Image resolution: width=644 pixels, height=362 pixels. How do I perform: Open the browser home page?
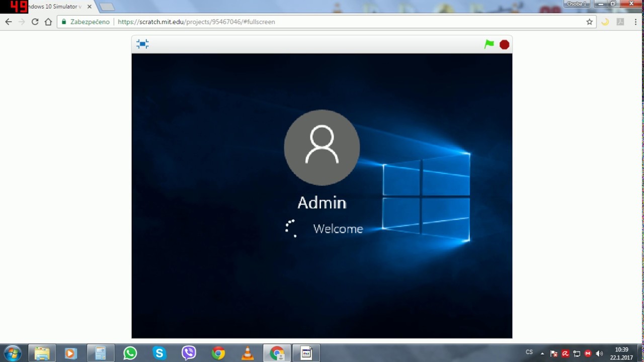click(48, 22)
